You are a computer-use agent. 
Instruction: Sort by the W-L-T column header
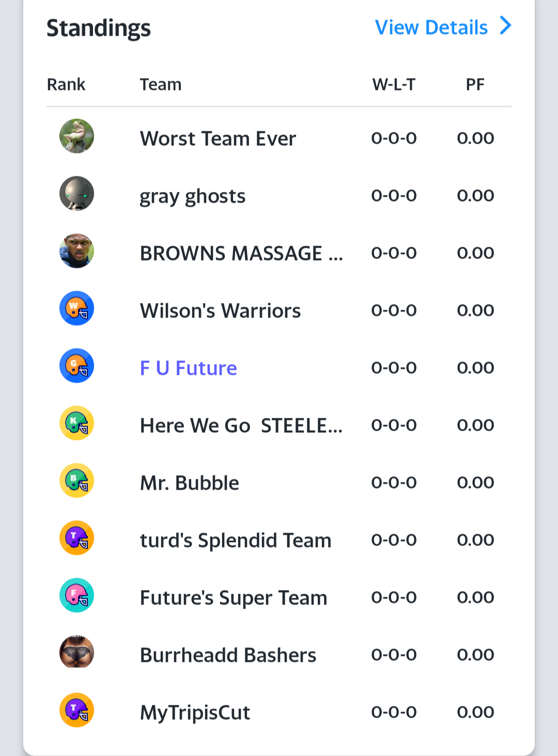(x=394, y=84)
